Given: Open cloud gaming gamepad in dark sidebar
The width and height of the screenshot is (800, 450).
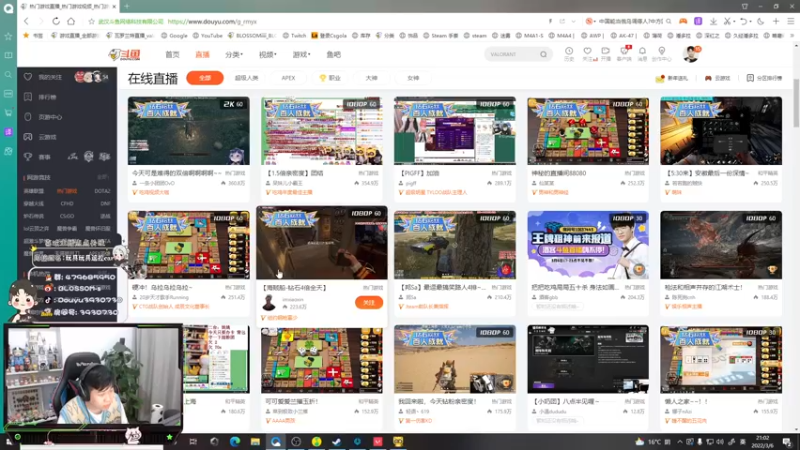Looking at the screenshot, I should tap(28, 137).
